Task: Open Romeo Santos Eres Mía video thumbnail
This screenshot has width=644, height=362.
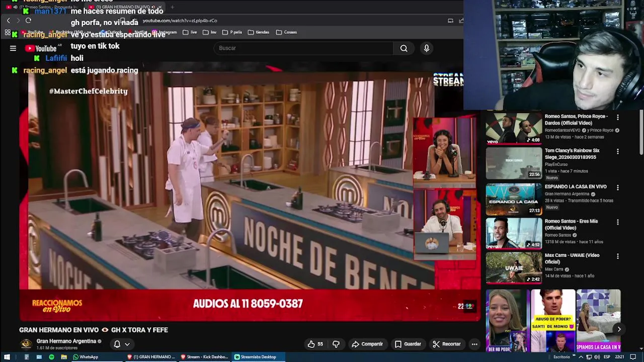Action: (x=514, y=233)
